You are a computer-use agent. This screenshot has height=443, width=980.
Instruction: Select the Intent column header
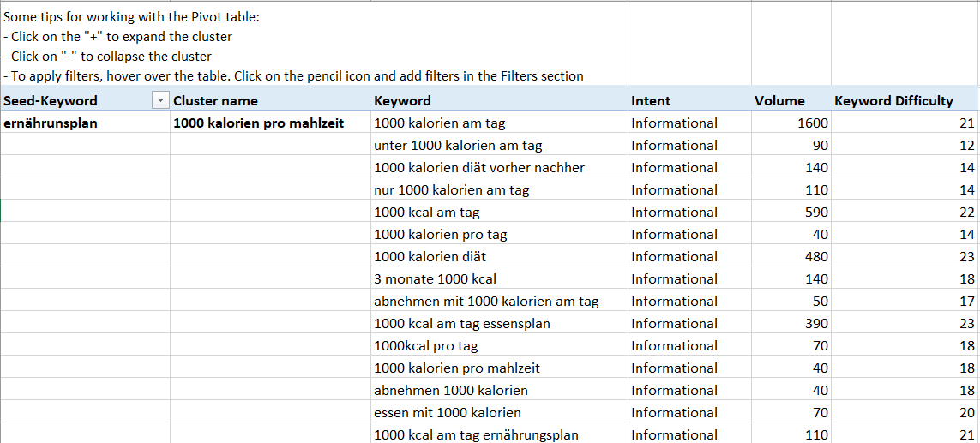tap(689, 100)
